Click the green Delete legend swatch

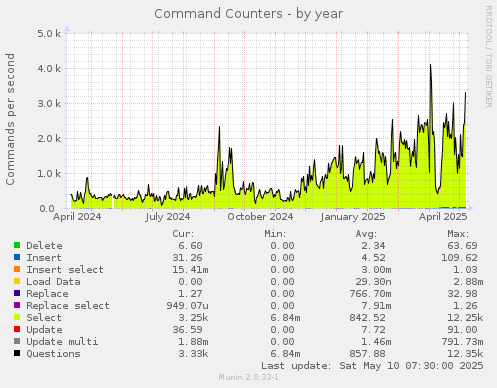tap(17, 245)
